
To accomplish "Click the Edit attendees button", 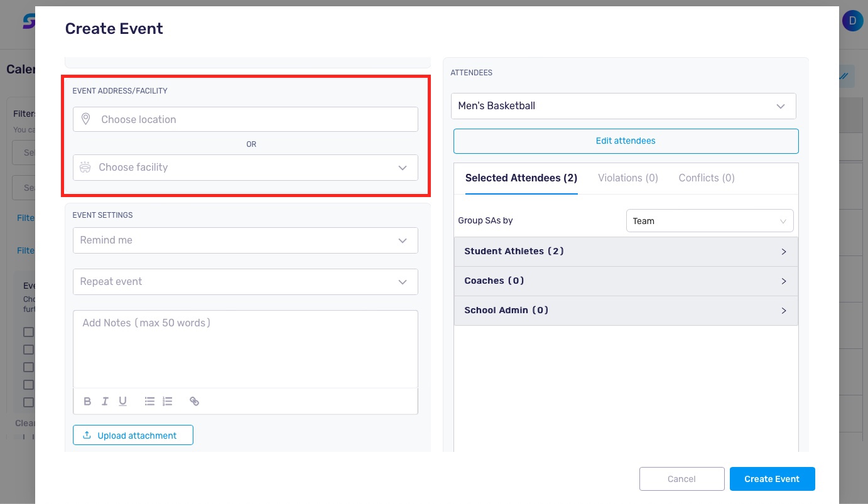I will coord(626,141).
